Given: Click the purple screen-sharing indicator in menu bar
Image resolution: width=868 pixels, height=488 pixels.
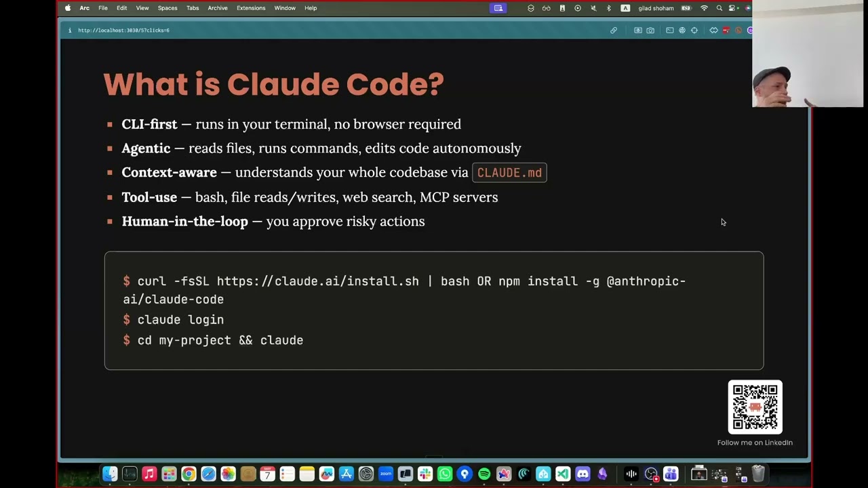Looking at the screenshot, I should point(498,8).
